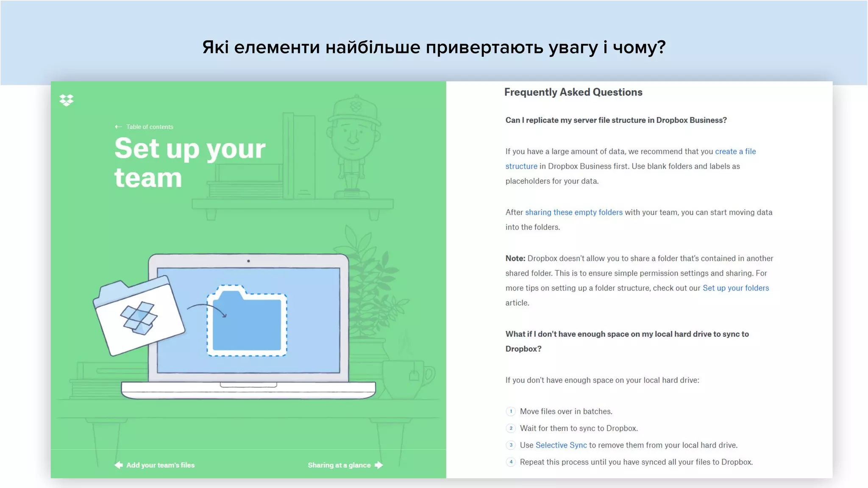Open 'Sharing at a glance' next page
868x488 pixels.
pyautogui.click(x=339, y=465)
